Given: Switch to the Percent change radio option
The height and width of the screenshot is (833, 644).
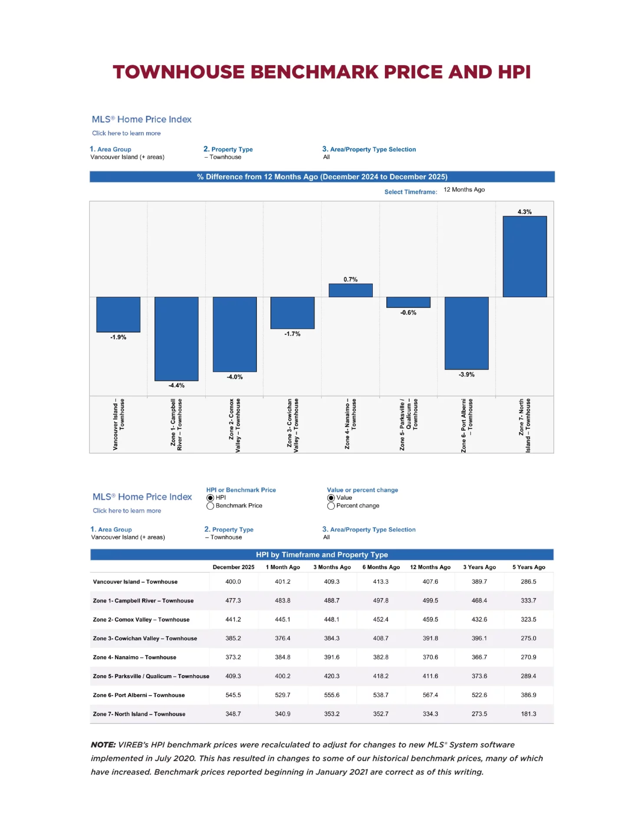Looking at the screenshot, I should pyautogui.click(x=331, y=506).
